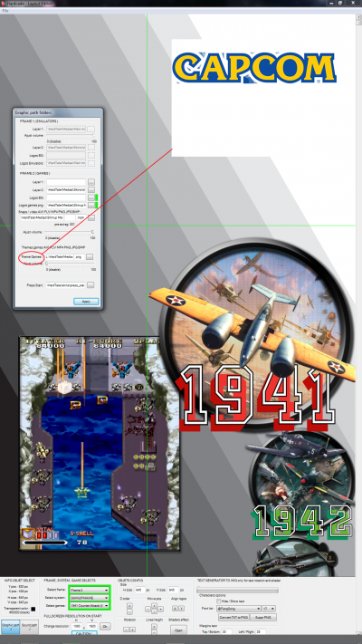362x644 pixels.
Task: Click Apply in Graphic path folders
Action: (86, 302)
